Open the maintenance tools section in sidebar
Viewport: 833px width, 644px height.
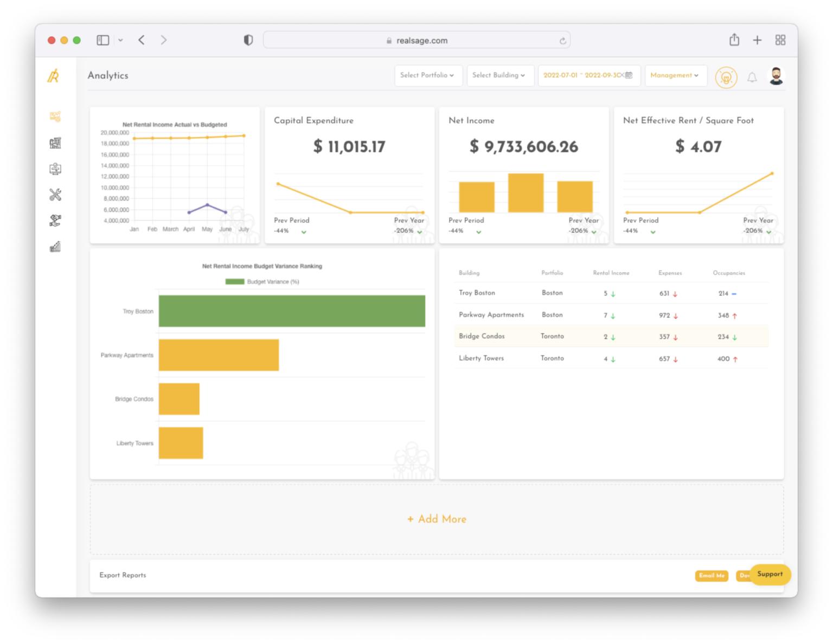(54, 195)
